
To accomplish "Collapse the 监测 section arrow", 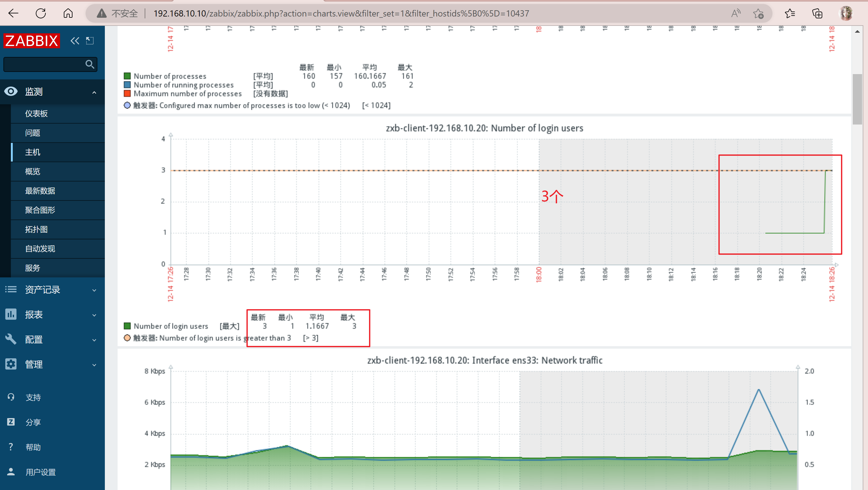I will tap(94, 92).
